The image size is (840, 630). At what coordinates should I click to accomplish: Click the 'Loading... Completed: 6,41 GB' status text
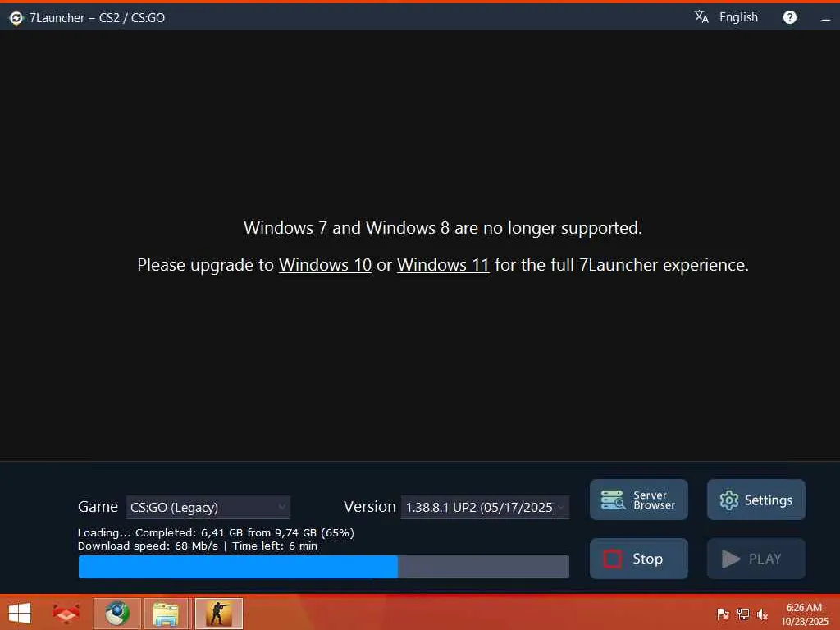coord(216,533)
